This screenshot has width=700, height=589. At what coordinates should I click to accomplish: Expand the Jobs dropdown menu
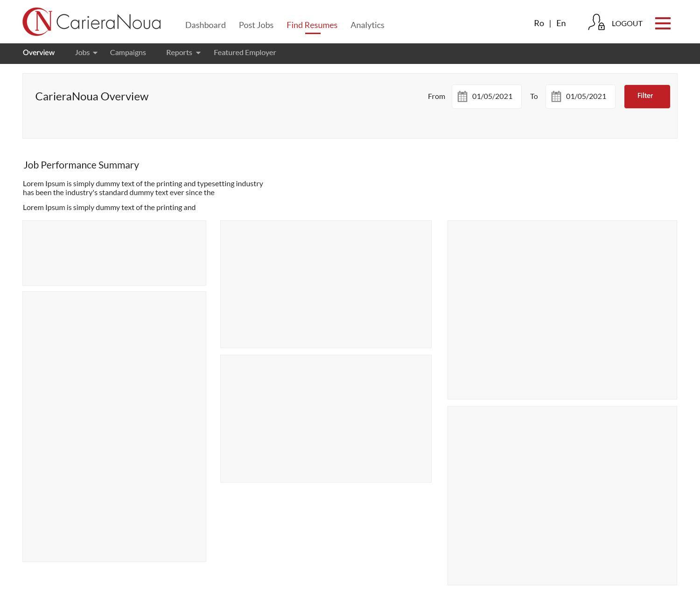point(86,53)
